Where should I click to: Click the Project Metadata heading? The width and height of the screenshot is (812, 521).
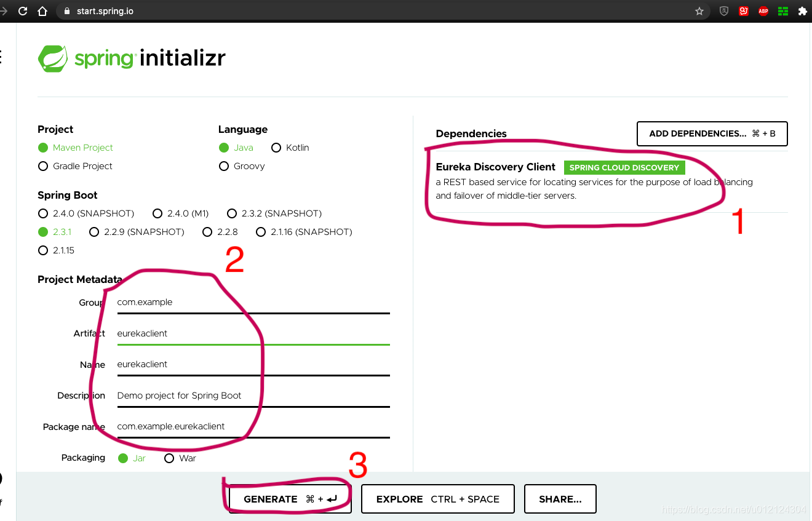(x=80, y=280)
